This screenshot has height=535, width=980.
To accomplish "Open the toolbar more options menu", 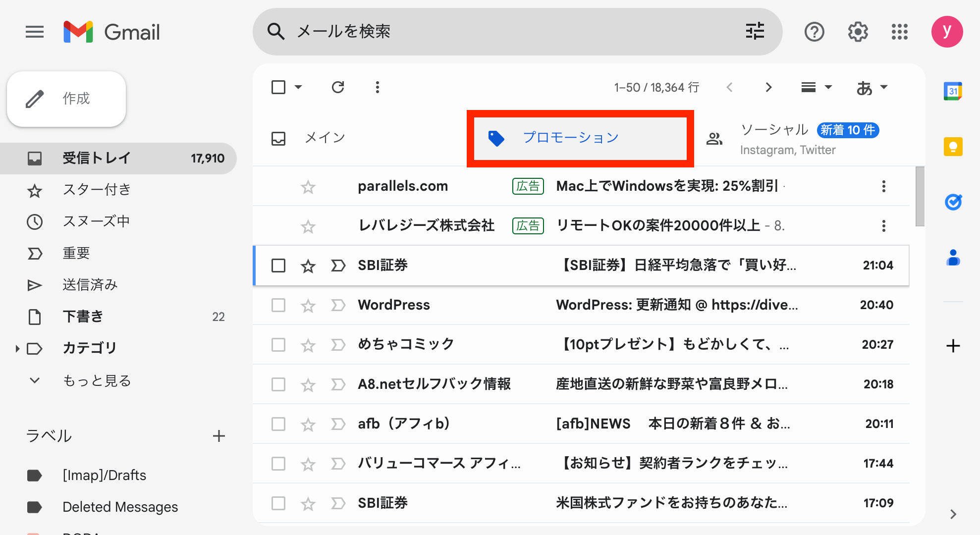I will (378, 87).
